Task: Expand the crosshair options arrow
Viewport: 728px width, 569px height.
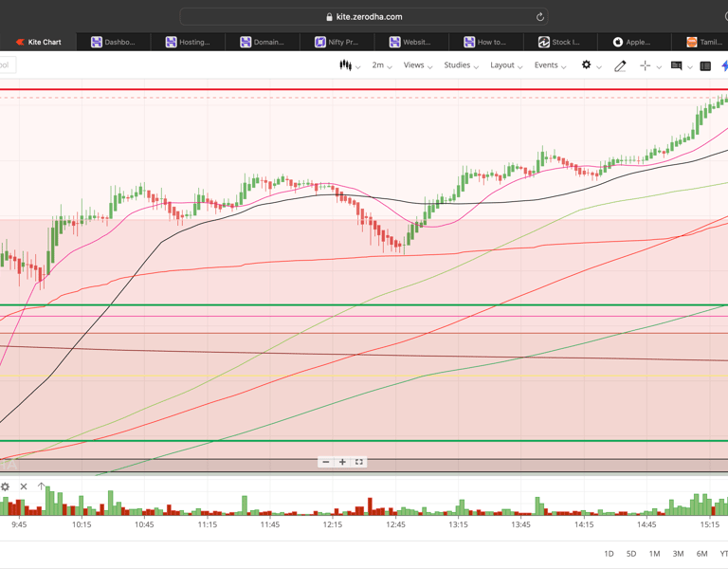Action: click(659, 67)
